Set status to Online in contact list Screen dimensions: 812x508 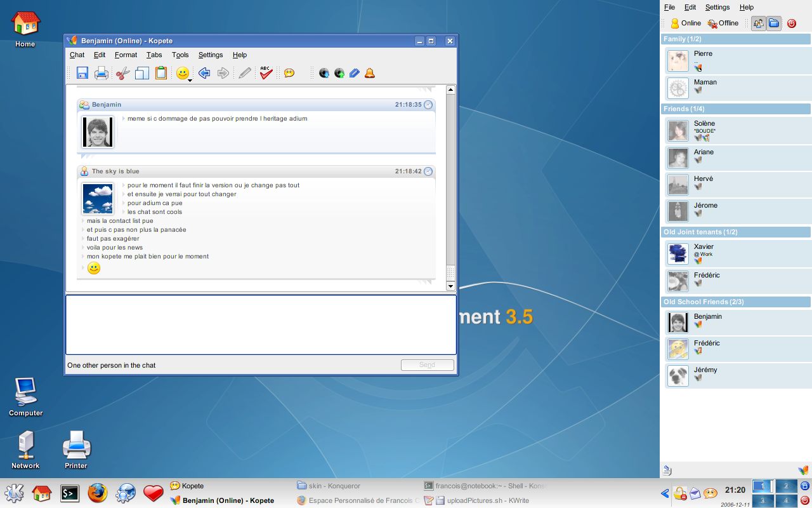pos(686,23)
